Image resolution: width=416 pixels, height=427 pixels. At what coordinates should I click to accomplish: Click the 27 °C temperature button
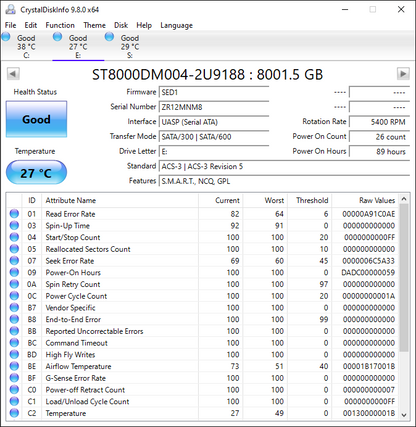[x=36, y=172]
